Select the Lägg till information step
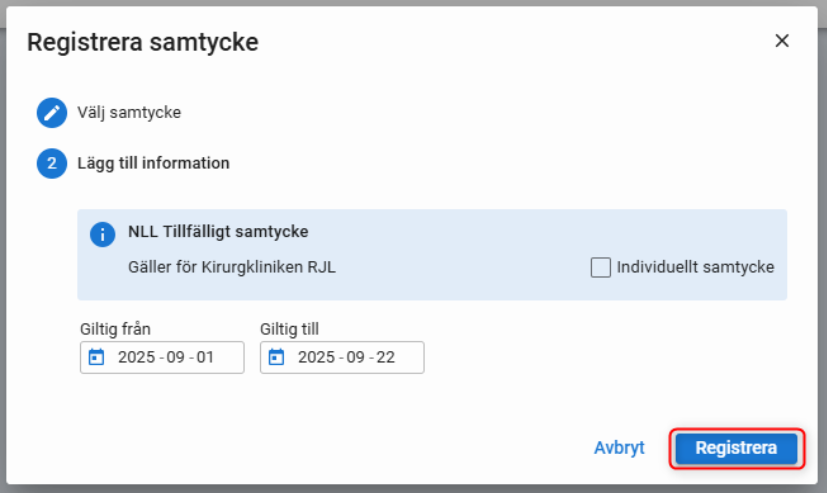The width and height of the screenshot is (827, 494). pos(153,163)
